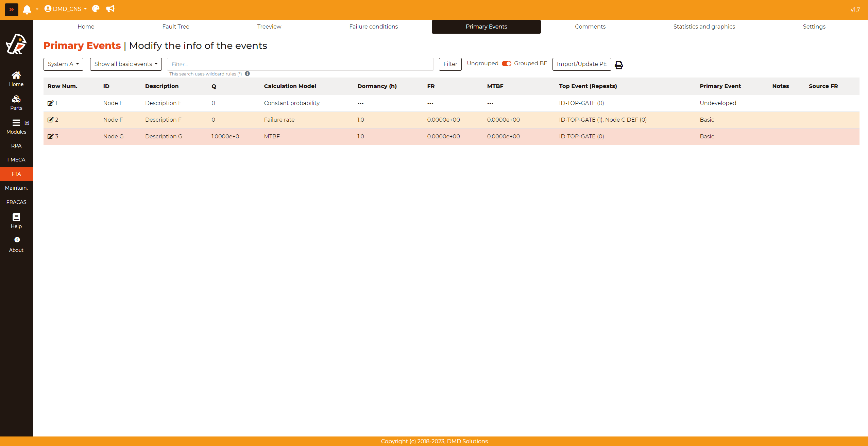Screen dimensions: 868x446
Task: Toggle Ungrouped/Grouped BE switch
Action: pos(506,64)
